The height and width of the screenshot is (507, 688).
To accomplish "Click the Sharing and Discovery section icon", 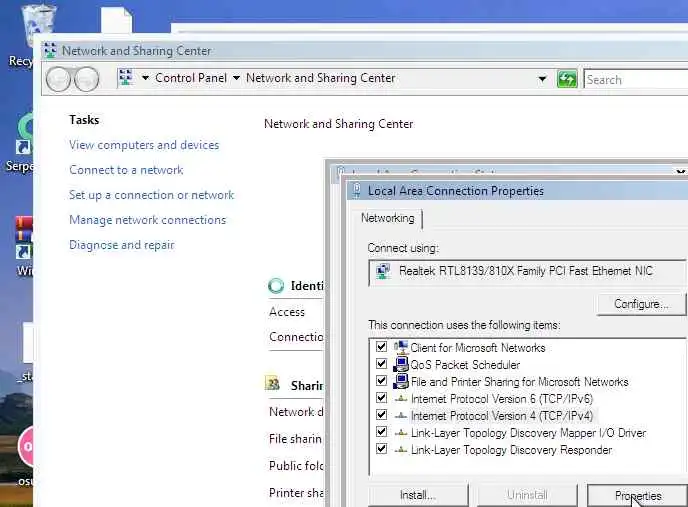I will pyautogui.click(x=272, y=384).
